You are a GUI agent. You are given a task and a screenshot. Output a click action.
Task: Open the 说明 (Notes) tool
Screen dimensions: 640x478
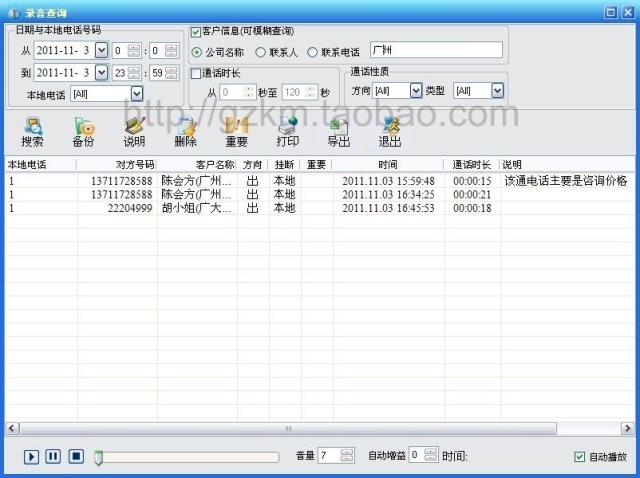[134, 130]
